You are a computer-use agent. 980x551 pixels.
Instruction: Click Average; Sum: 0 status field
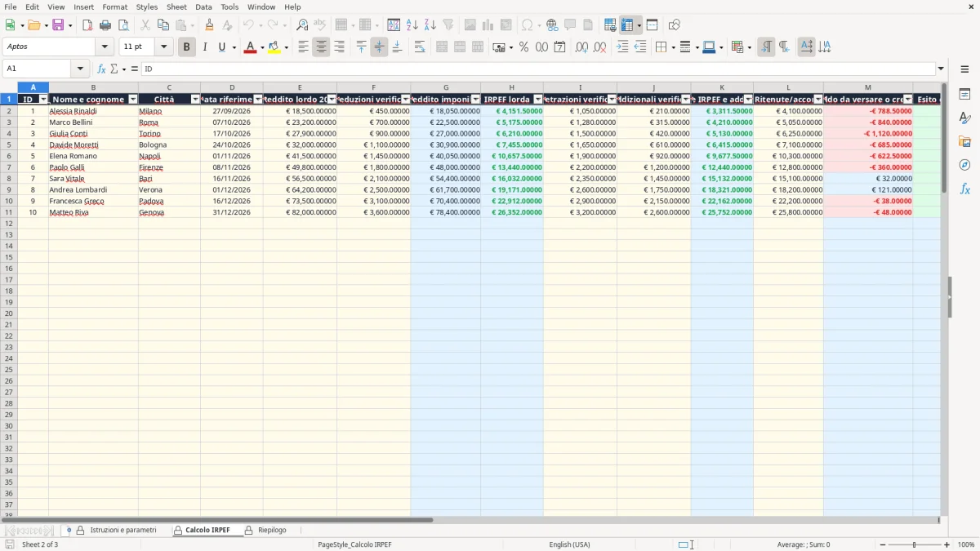click(804, 544)
